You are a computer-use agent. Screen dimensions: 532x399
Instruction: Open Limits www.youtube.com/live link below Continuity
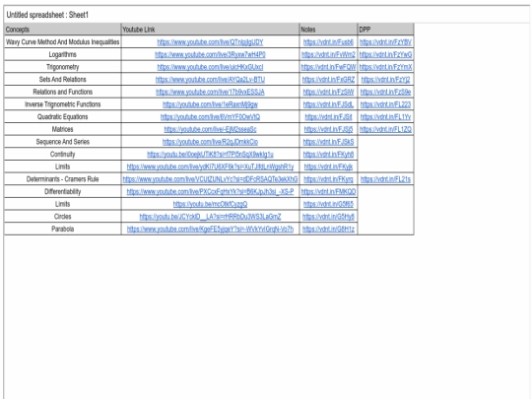coord(210,166)
